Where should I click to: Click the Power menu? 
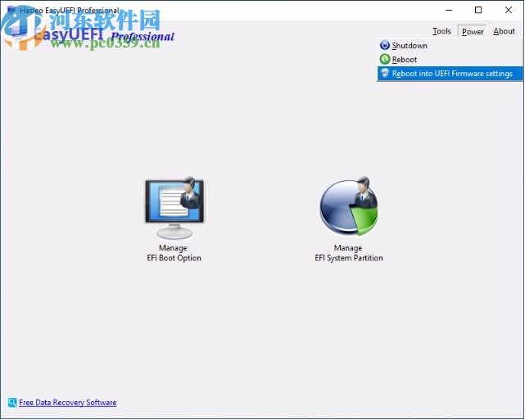tap(472, 31)
